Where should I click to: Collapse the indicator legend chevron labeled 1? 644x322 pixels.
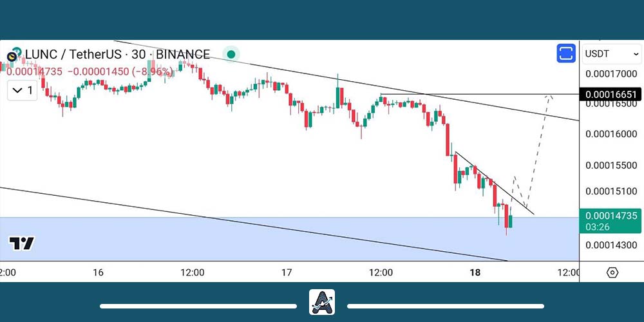22,90
